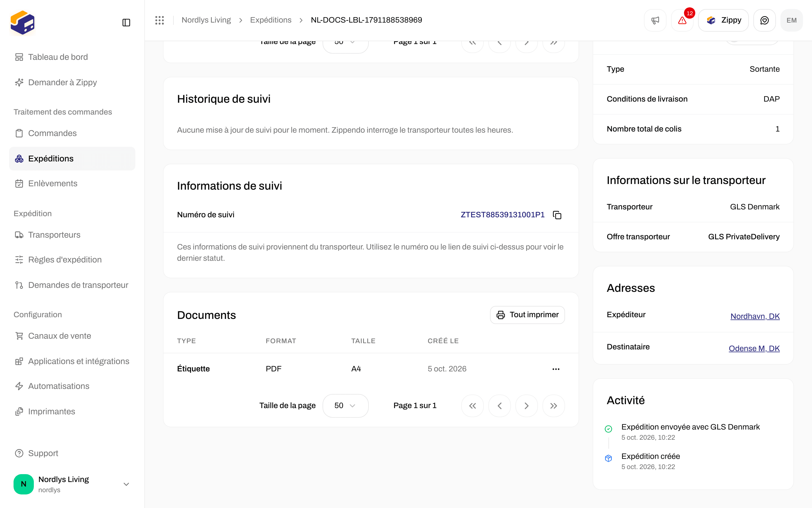The width and height of the screenshot is (812, 508).
Task: Open the apps grid menu icon
Action: (159, 20)
